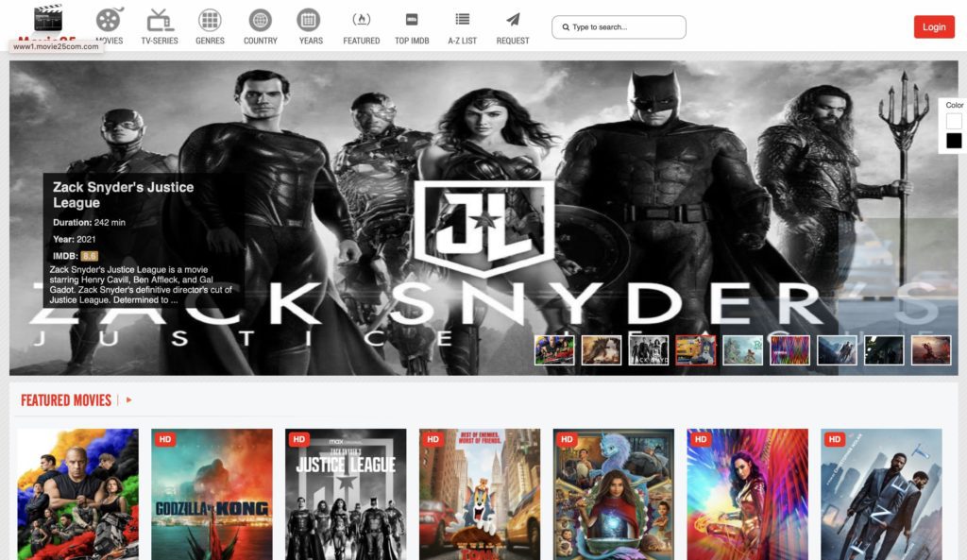Open the Country globe menu
Image resolution: width=967 pixels, height=560 pixels.
261,25
